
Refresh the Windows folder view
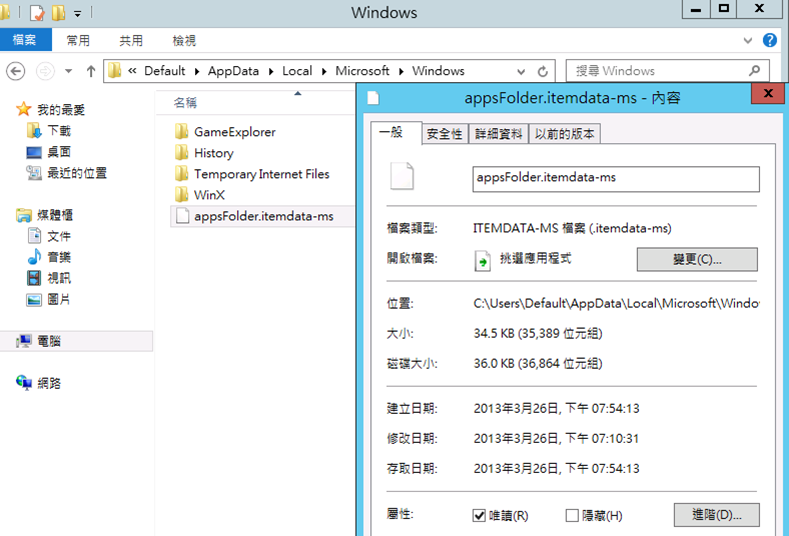pos(542,71)
